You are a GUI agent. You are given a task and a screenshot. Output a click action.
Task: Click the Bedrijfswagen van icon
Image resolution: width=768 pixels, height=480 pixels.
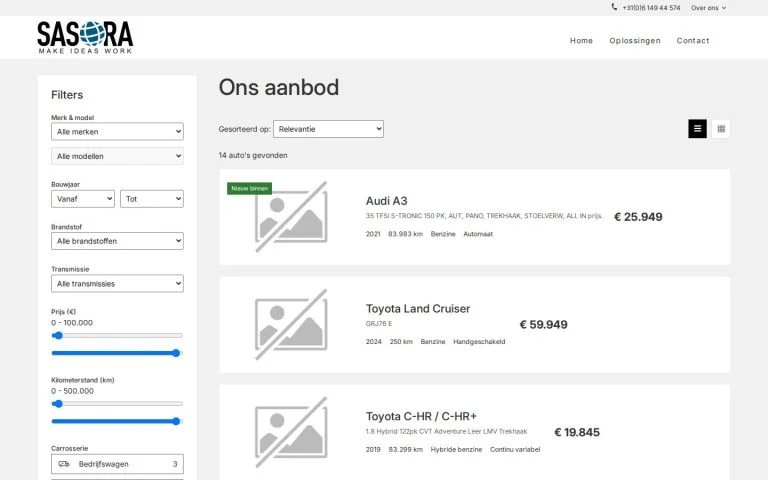[x=64, y=464]
